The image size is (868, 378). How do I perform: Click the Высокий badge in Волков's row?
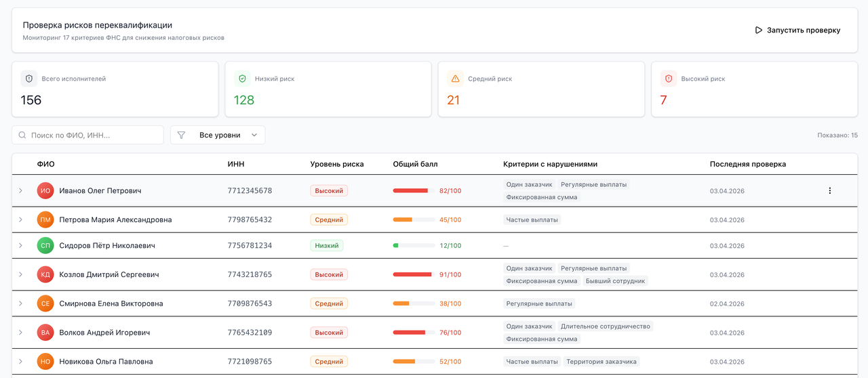[x=329, y=333]
